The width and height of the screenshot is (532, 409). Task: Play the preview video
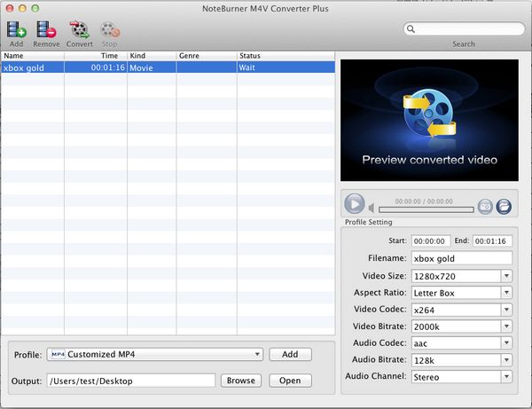pyautogui.click(x=354, y=204)
